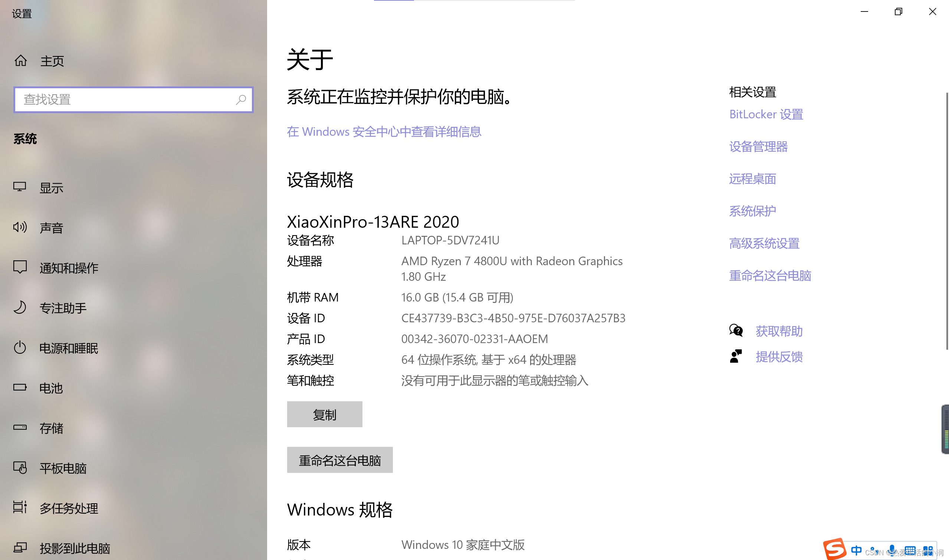This screenshot has width=949, height=560.
Task: Open BitLocker settings link
Action: click(766, 114)
